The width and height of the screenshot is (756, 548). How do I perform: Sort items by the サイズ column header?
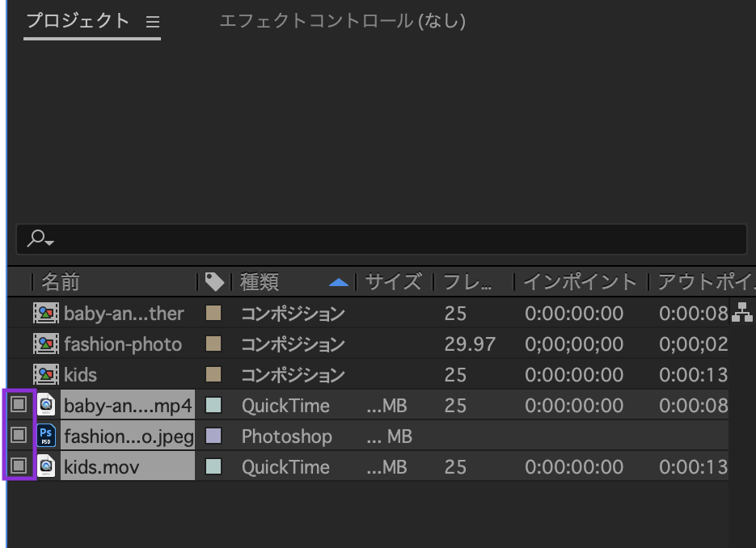[x=393, y=282]
